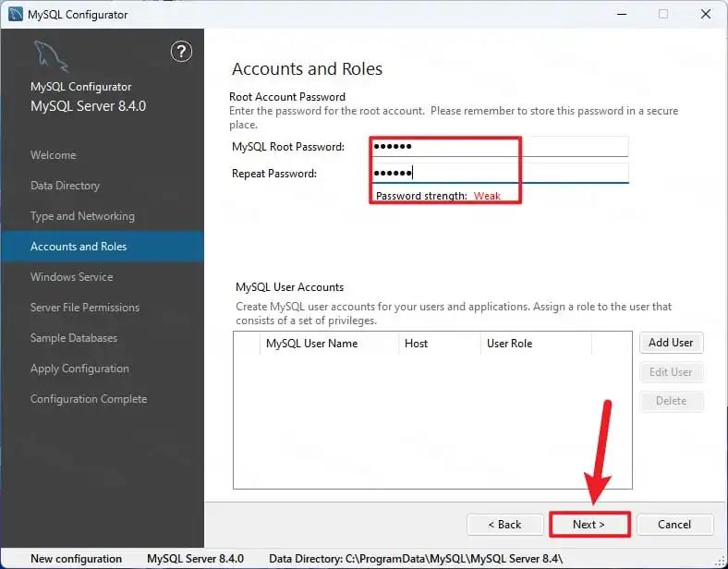Click the 'Accounts and Roles' page heading
This screenshot has height=569, width=728.
307,68
